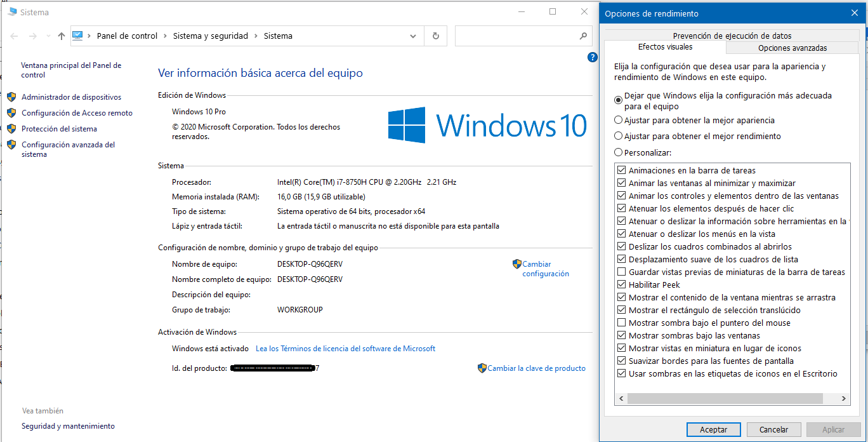Enable Guardar vistas previas de miniaturas
This screenshot has height=442, width=868.
coord(622,272)
